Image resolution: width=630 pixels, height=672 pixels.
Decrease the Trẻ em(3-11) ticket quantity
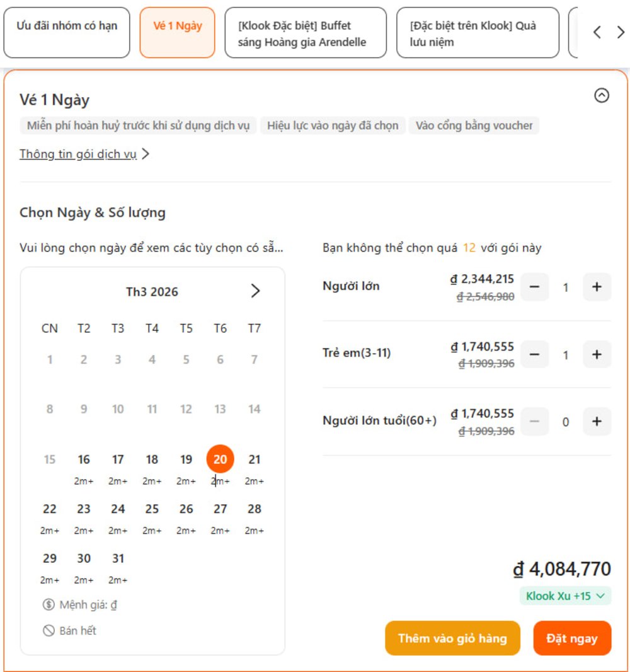[x=534, y=354]
